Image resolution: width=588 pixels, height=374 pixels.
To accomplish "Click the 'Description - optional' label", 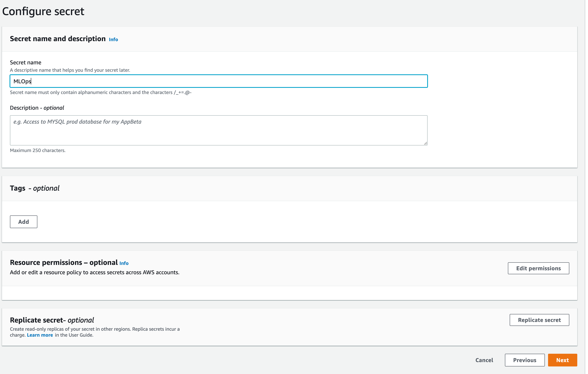I will click(x=37, y=108).
